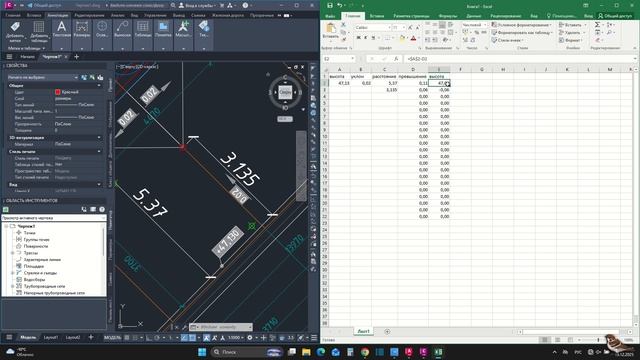Viewport: 640px width, 360px height.
Task: Click the Excel Share button
Action: click(x=615, y=16)
